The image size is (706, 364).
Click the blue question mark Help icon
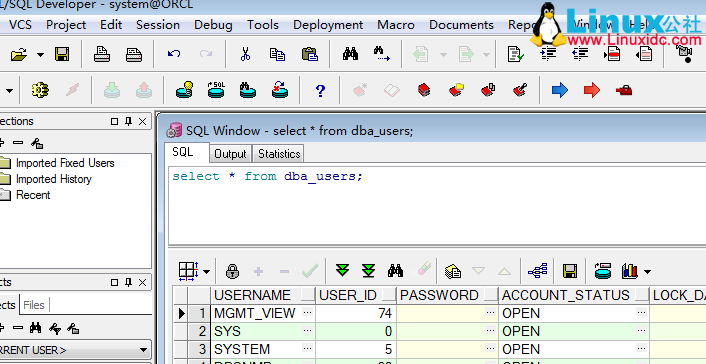[320, 91]
